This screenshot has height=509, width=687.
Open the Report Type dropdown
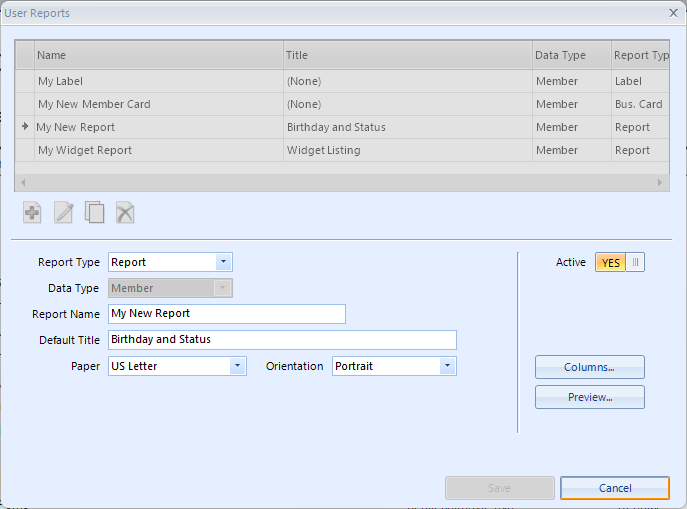(223, 262)
